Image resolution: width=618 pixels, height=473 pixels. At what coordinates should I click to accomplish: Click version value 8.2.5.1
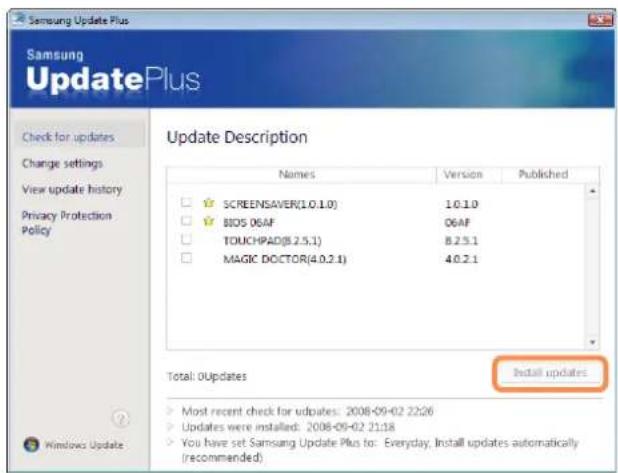click(x=461, y=241)
